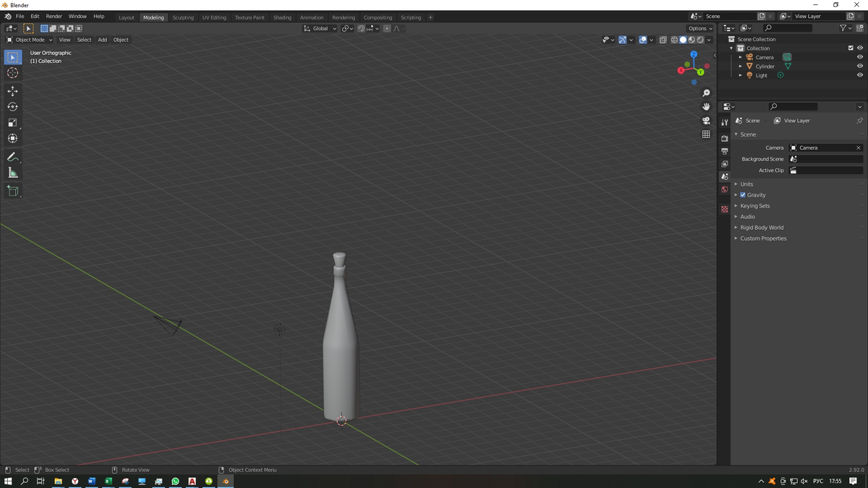The image size is (868, 488).
Task: Pick the Annotate tool
Action: [x=13, y=157]
